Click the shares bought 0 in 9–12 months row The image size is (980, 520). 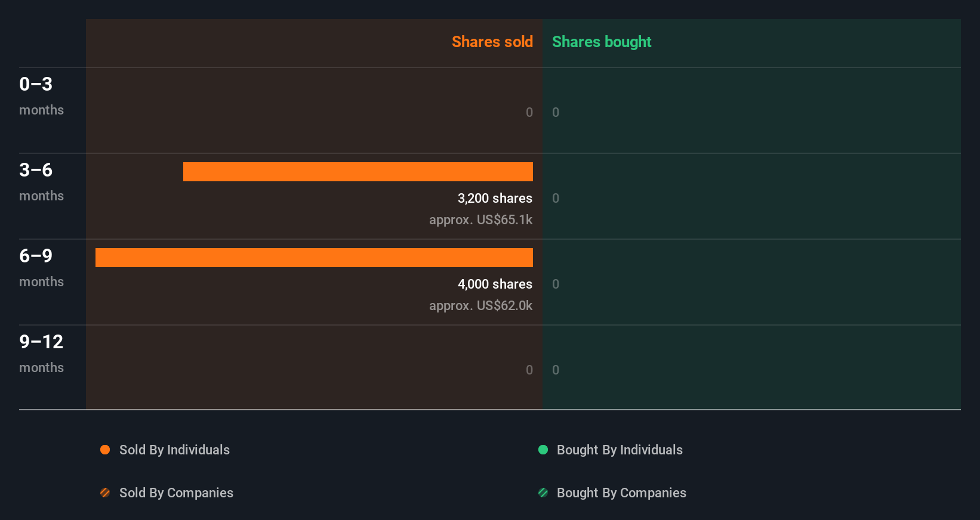click(556, 370)
